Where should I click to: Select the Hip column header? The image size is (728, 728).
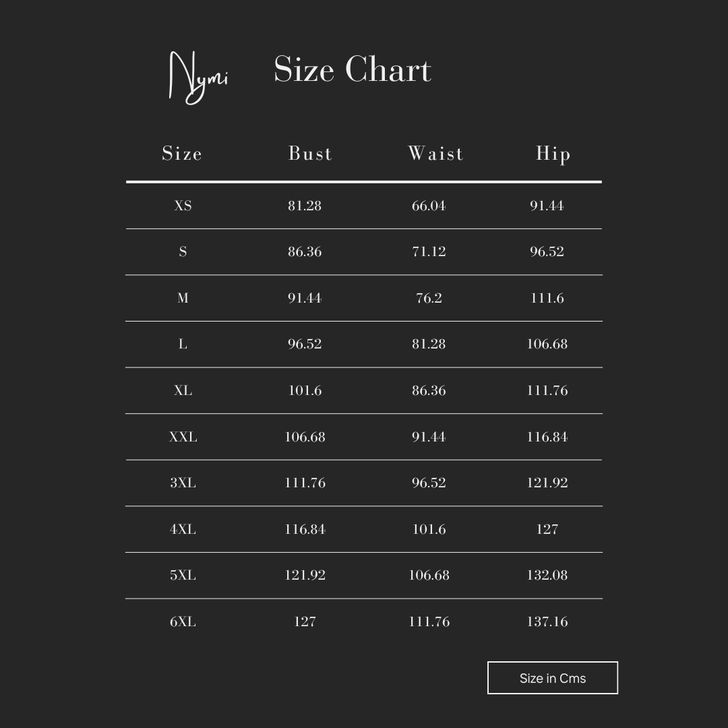(553, 154)
